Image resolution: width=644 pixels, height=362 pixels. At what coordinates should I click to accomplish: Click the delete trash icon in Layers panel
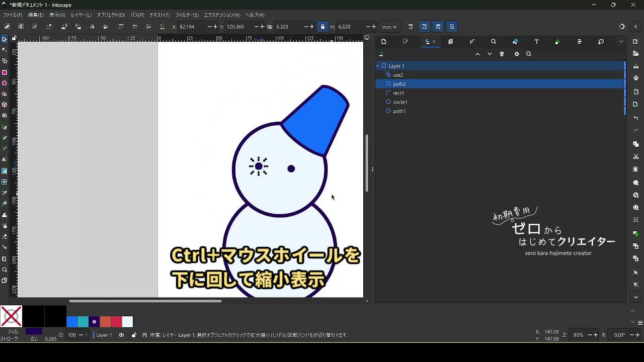click(502, 54)
